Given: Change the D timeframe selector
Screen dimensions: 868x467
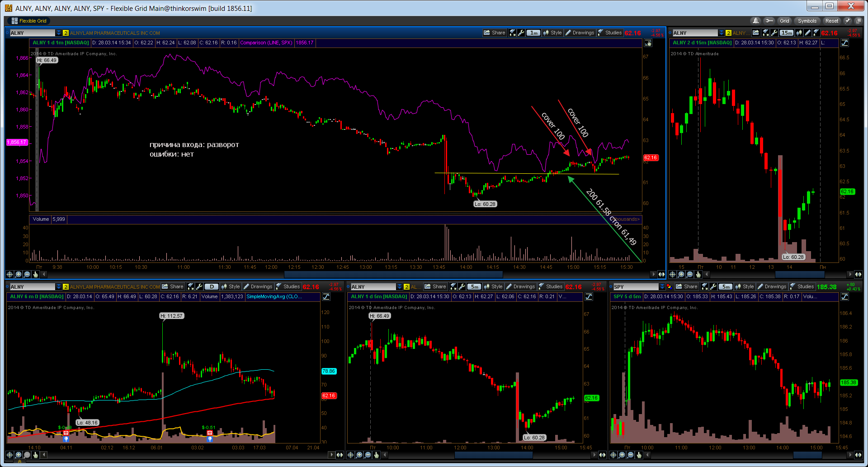Looking at the screenshot, I should pyautogui.click(x=212, y=286).
